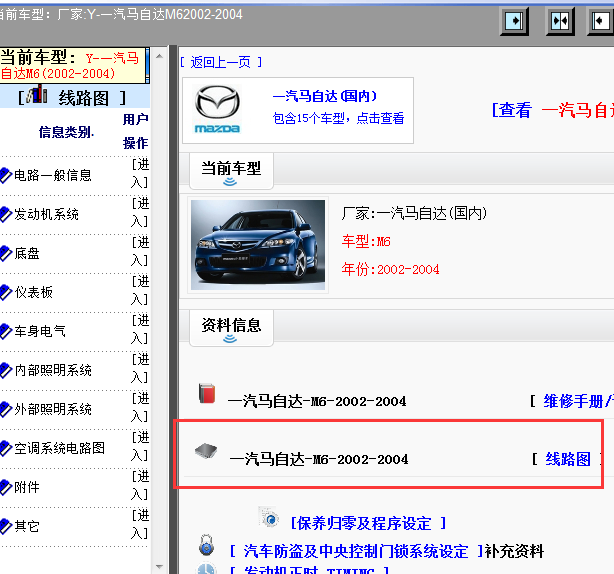
Task: Click the red book icon for the repair manual
Action: point(207,393)
